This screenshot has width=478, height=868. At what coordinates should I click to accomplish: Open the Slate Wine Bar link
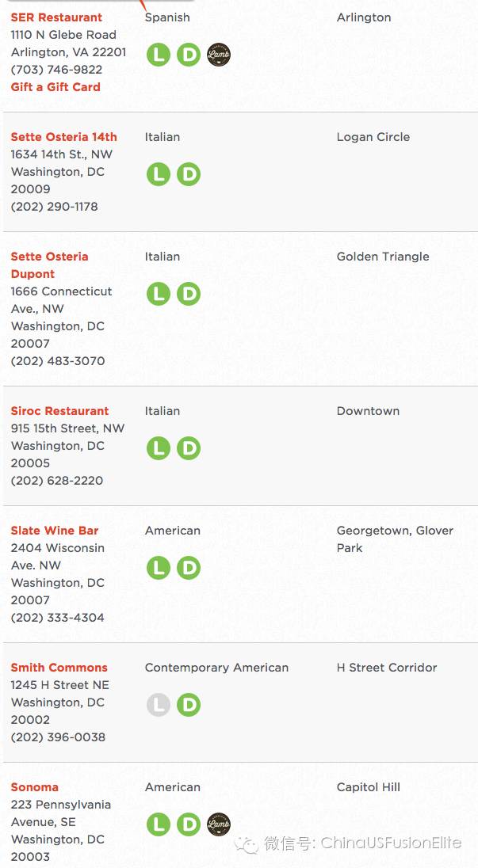pyautogui.click(x=54, y=531)
